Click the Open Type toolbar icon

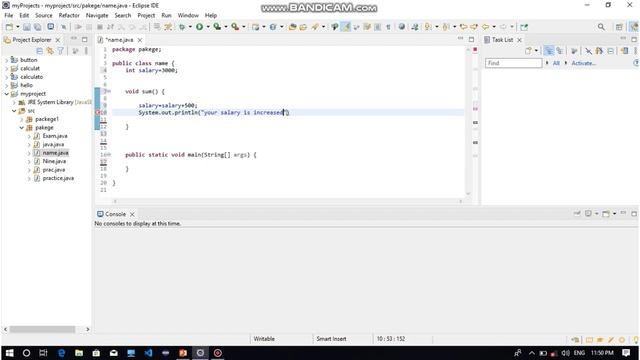[x=292, y=27]
